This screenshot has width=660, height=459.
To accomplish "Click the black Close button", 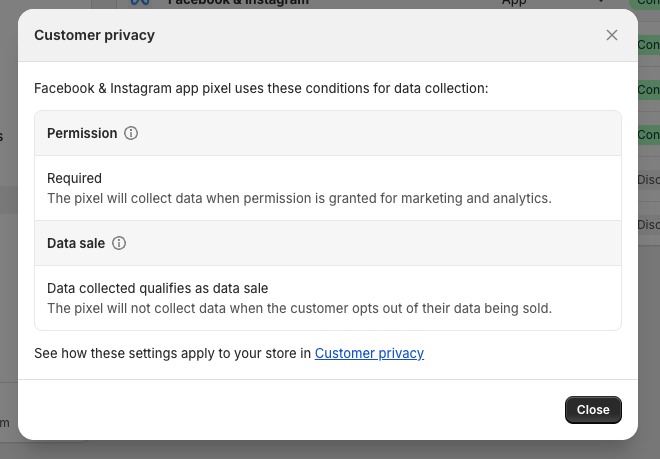I will pos(593,410).
